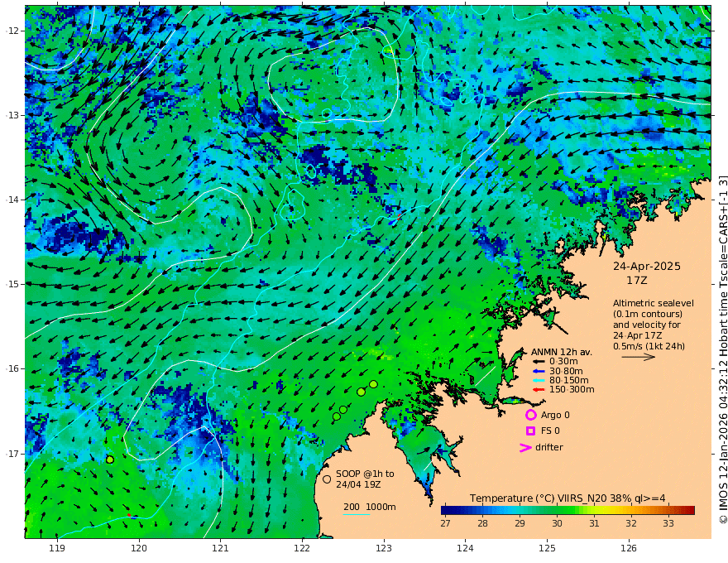728x563 pixels.
Task: Click the 'Argo 0' legend label
Action: click(x=555, y=415)
